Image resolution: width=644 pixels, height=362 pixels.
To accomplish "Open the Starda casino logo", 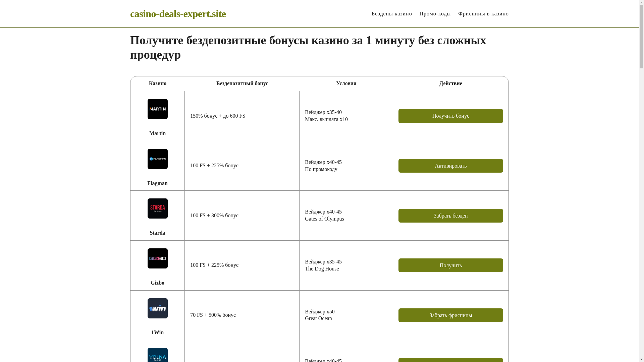I will click(157, 208).
